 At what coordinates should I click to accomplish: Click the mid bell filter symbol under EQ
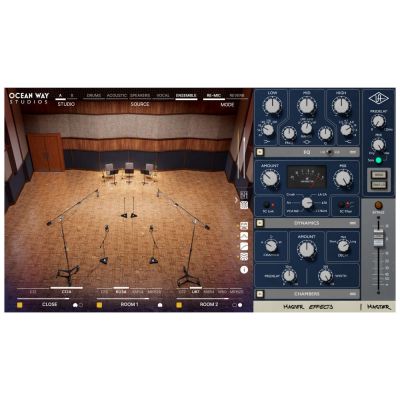[x=307, y=142]
